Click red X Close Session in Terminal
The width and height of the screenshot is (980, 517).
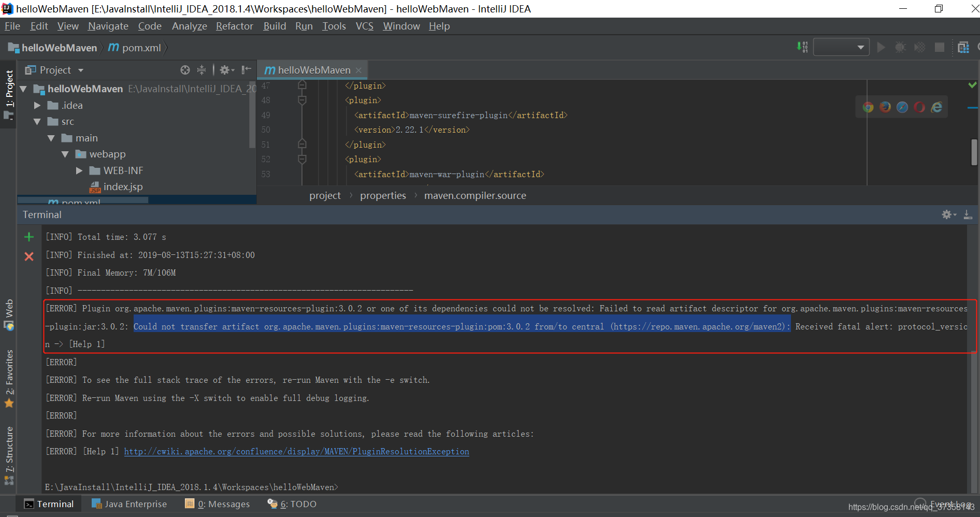[29, 256]
